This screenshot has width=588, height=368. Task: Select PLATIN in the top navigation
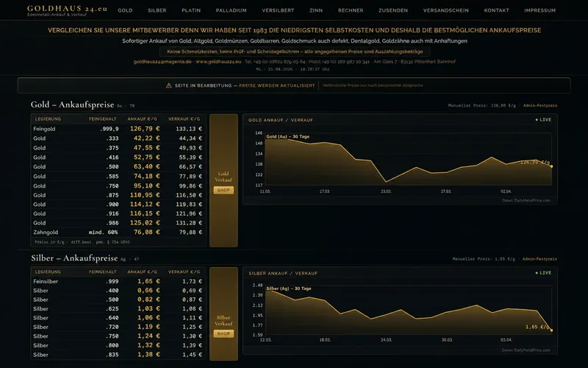[x=191, y=10]
